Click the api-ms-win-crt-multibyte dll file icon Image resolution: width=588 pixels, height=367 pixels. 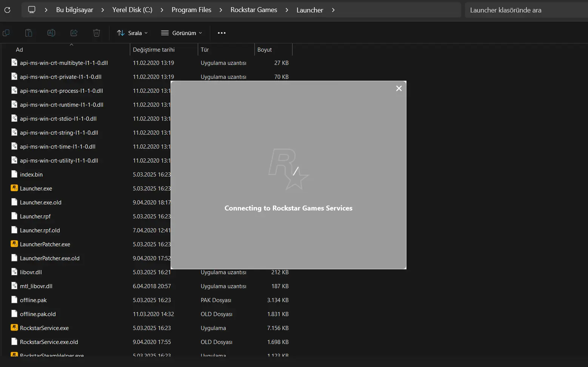pyautogui.click(x=14, y=63)
